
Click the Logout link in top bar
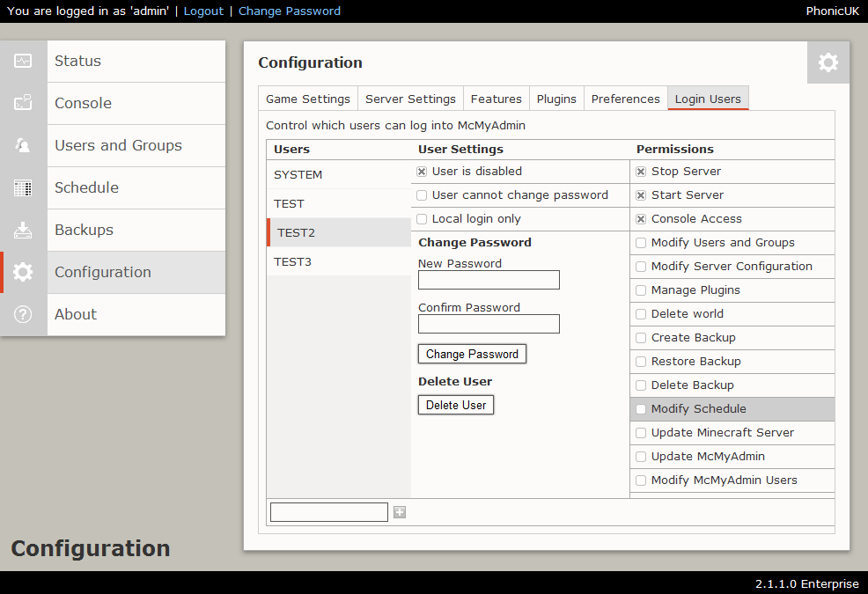[203, 11]
